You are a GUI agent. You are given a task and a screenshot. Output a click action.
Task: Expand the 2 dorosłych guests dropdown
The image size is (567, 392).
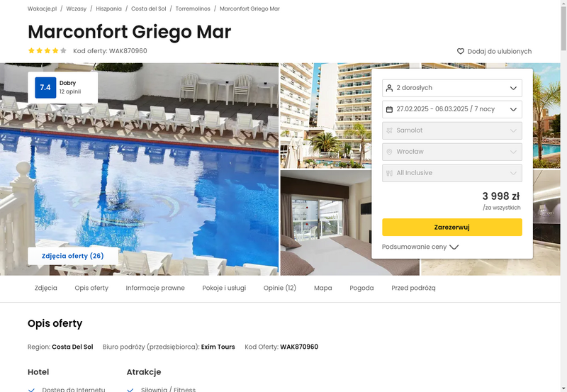point(452,88)
